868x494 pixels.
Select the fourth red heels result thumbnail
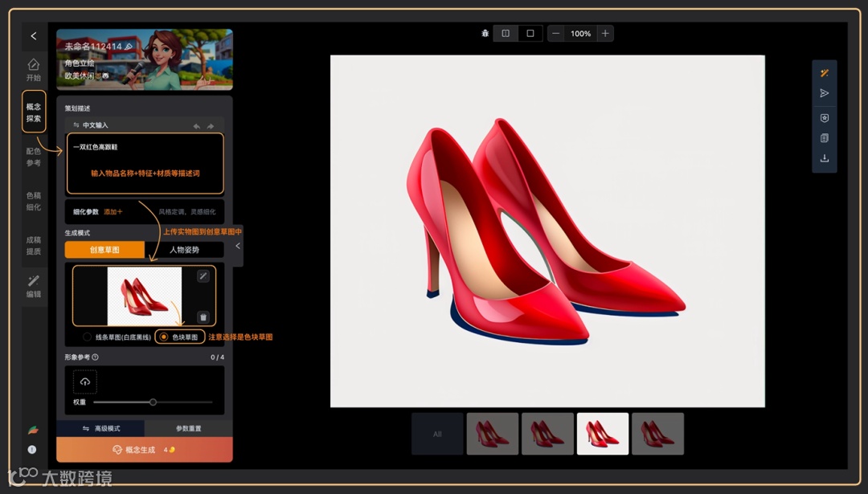(x=657, y=434)
